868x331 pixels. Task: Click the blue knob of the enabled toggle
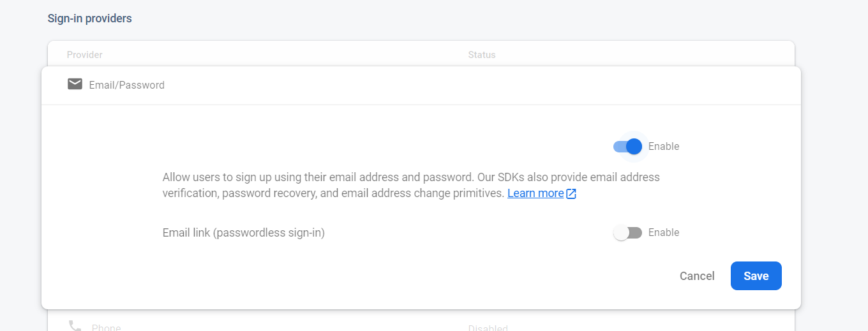click(x=634, y=147)
